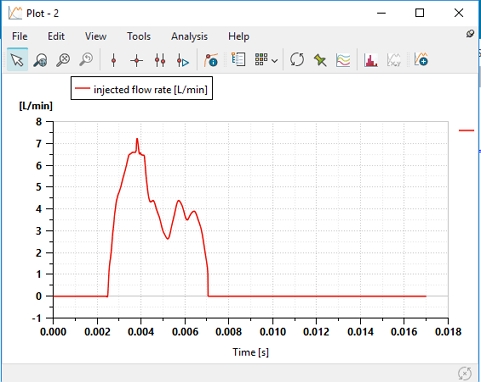Select the arrow pointer tool
The width and height of the screenshot is (481, 382).
coord(17,60)
